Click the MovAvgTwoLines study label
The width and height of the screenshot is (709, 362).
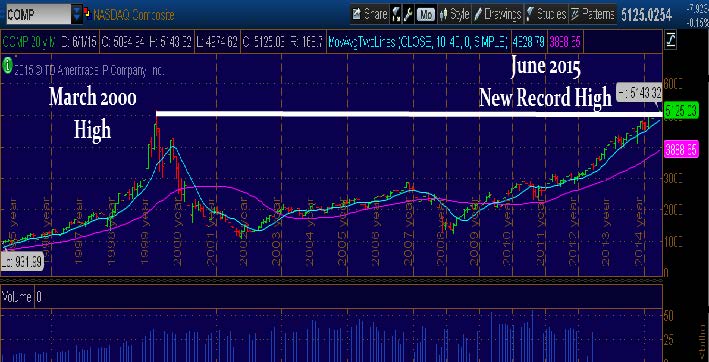(x=418, y=42)
